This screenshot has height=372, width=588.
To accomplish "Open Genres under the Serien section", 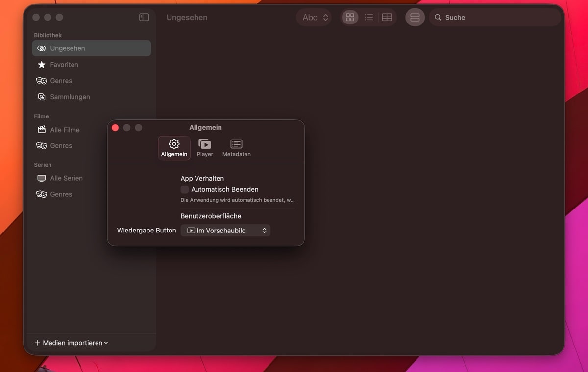I will (61, 194).
